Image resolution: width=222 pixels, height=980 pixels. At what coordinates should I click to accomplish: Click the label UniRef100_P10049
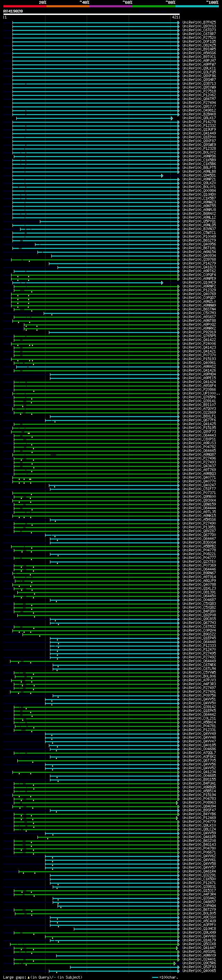[x=199, y=236]
